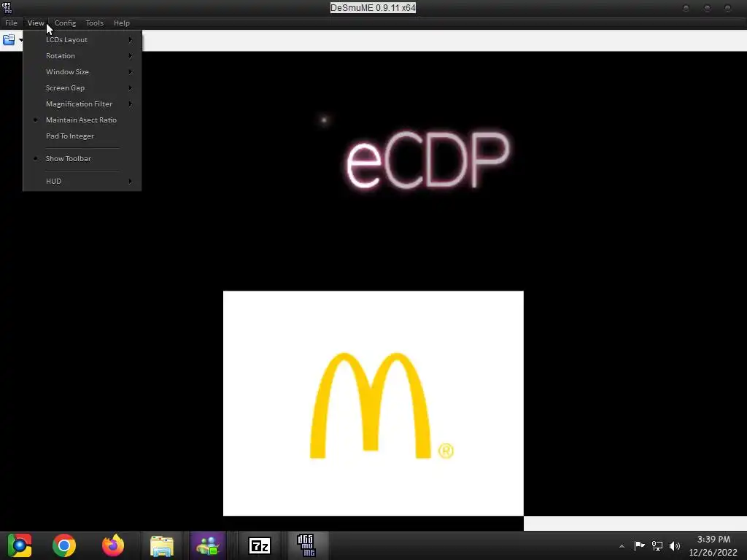
Task: Toggle Pad To Integer option
Action: [x=82, y=136]
